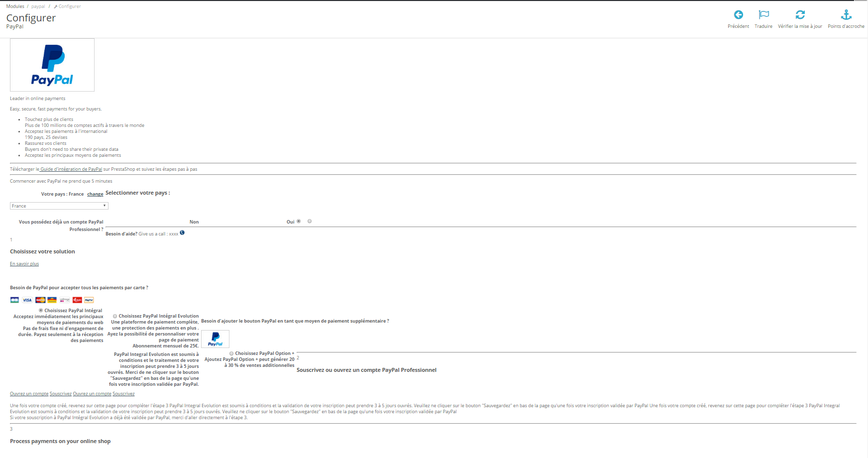Click the Configurer page heading
Viewport: 868px width, 458px height.
pyautogui.click(x=31, y=18)
